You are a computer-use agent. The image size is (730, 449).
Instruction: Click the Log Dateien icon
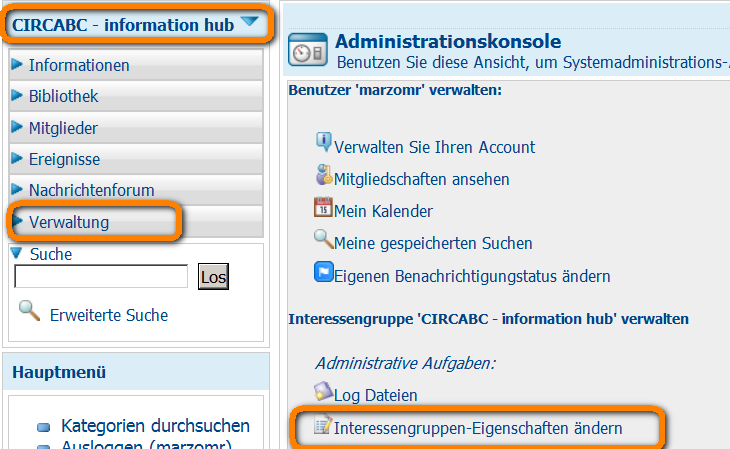point(323,393)
